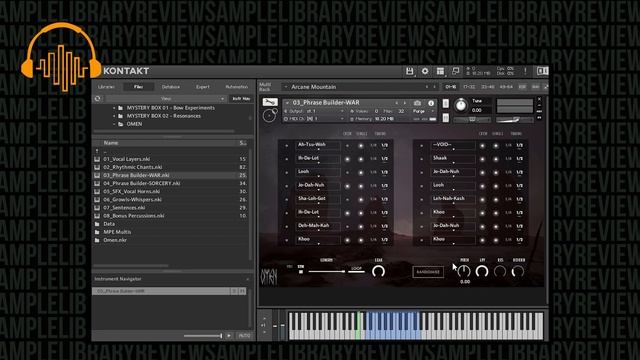Click the LOOP length bar

(356, 271)
